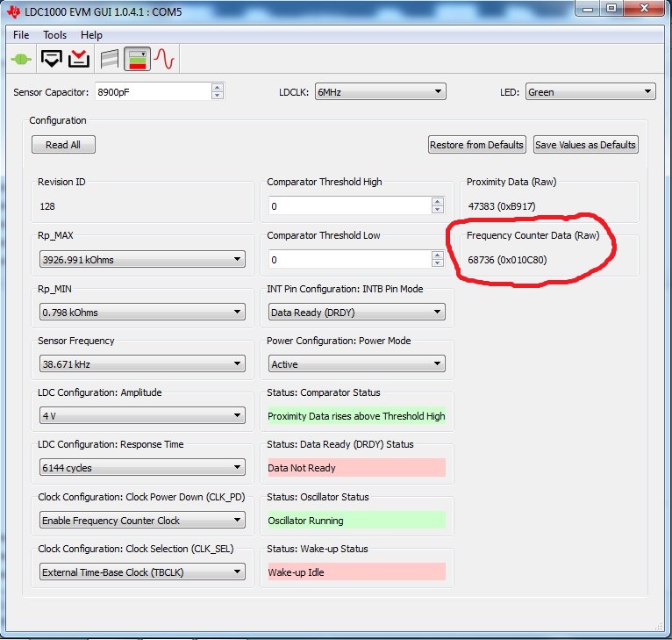The width and height of the screenshot is (672, 640).
Task: Click Comparator Threshold Low input field
Action: [350, 260]
